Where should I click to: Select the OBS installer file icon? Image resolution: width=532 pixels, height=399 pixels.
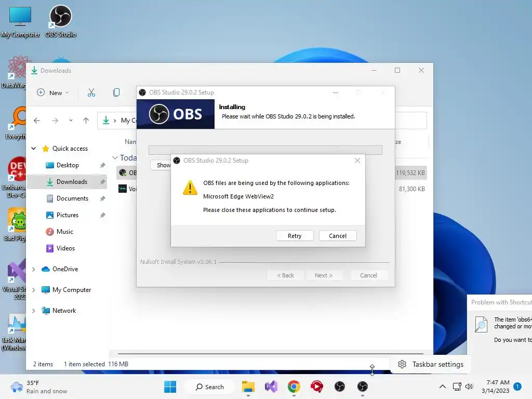[123, 172]
